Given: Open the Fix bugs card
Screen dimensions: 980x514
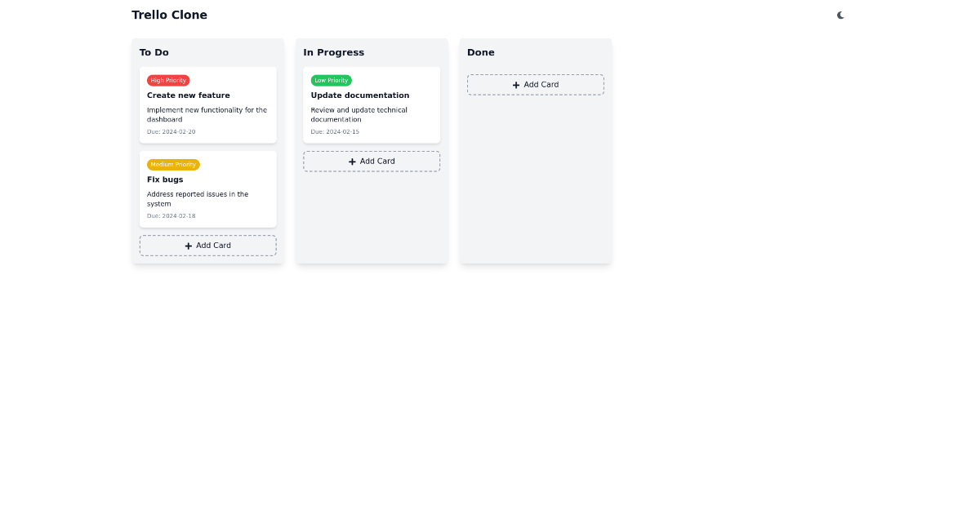Looking at the screenshot, I should click(207, 188).
